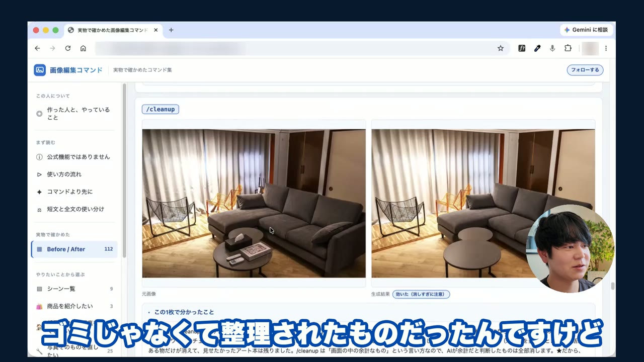Click the この人について section heading
This screenshot has width=644, height=362.
point(53,96)
